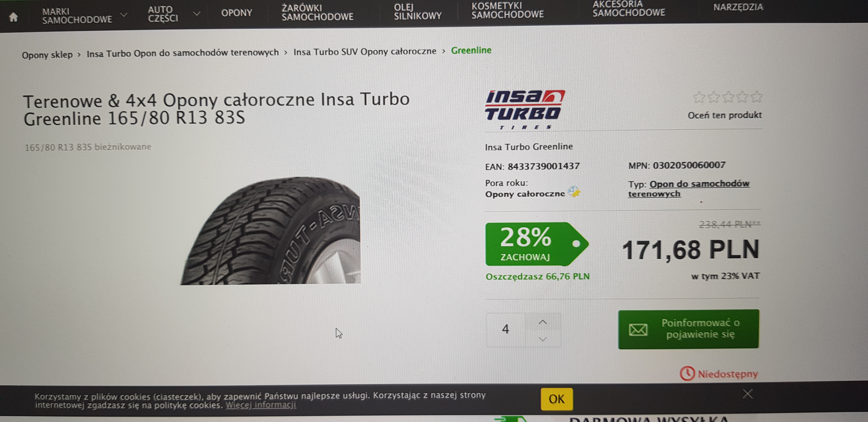868x422 pixels.
Task: Rate product with the first star
Action: coord(699,97)
